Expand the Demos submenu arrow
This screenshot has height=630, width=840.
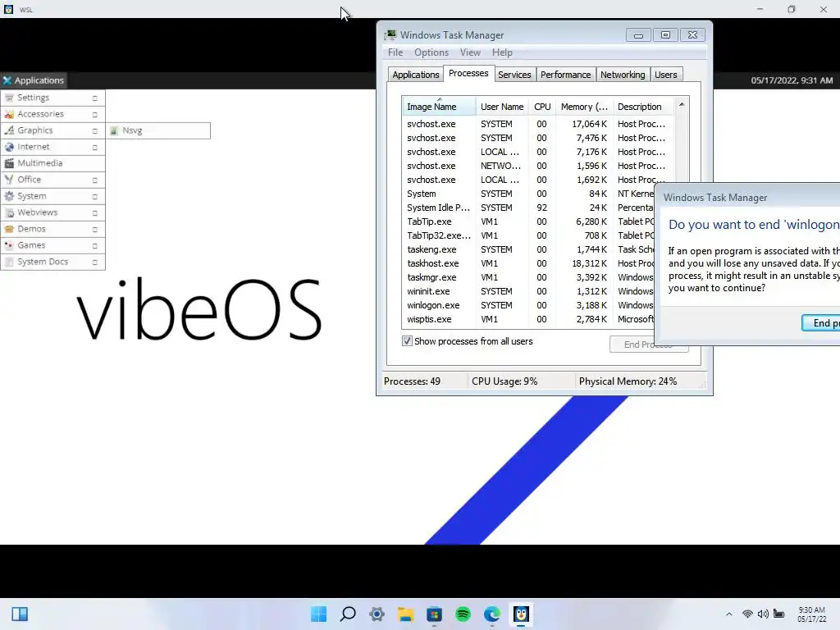tap(95, 230)
